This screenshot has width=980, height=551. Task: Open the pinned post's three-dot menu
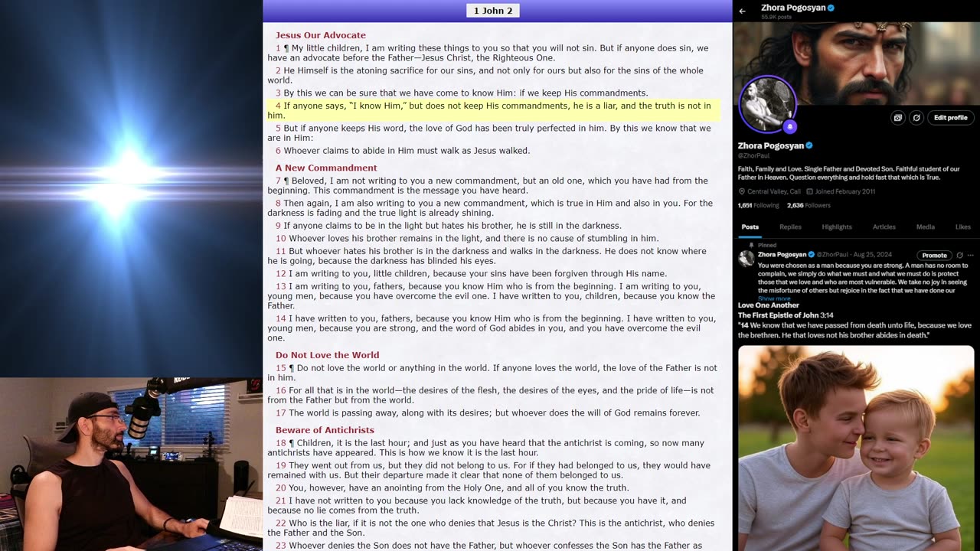coord(971,255)
